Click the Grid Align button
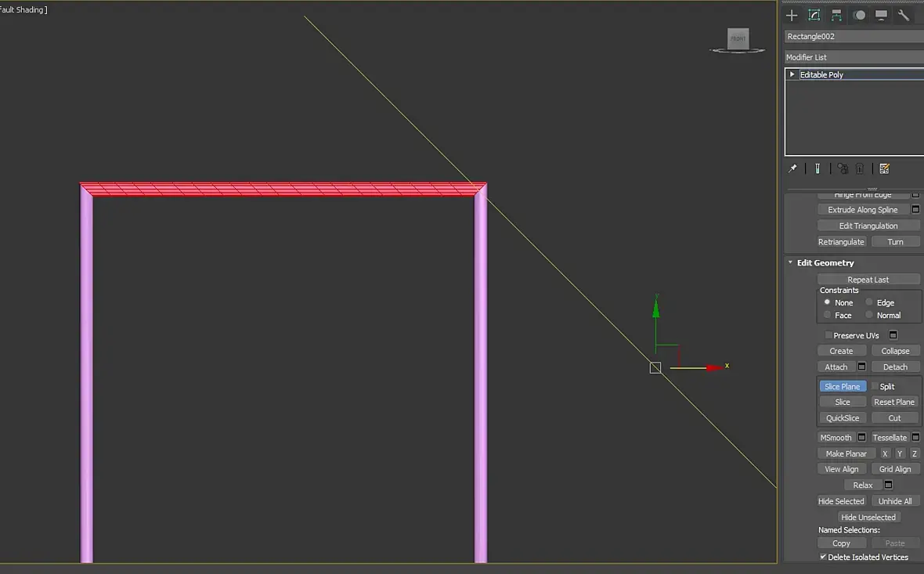Viewport: 924px width, 574px height. (895, 469)
